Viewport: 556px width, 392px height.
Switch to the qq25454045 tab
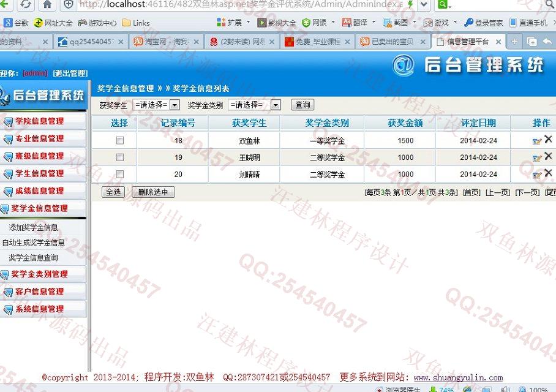(x=91, y=42)
